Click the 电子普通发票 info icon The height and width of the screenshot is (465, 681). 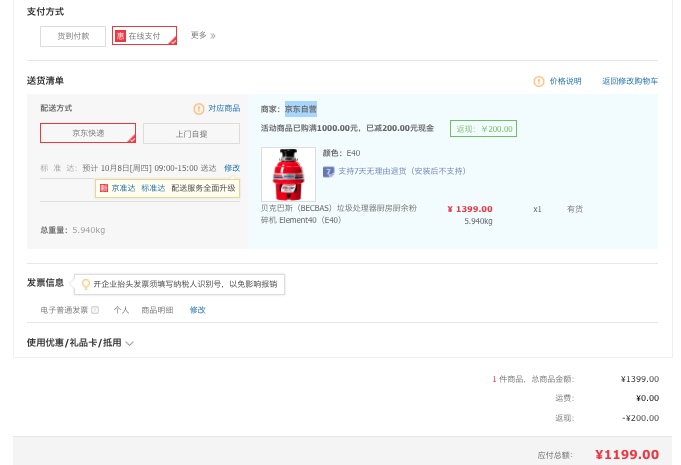point(95,310)
